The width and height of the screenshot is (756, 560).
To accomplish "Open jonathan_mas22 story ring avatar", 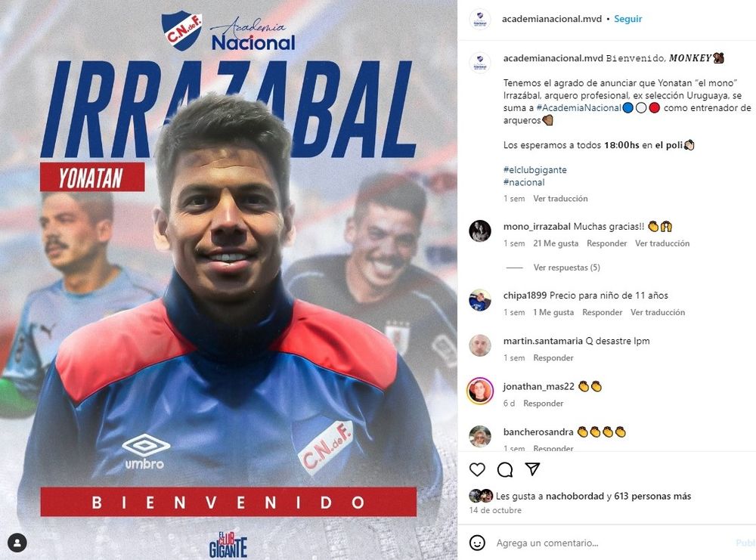I will [480, 391].
